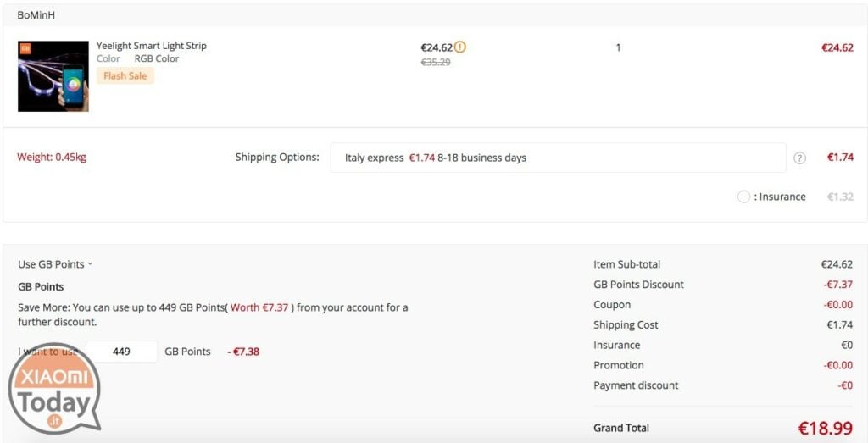Click the Coupon discount row
The height and width of the screenshot is (443, 868).
click(723, 305)
